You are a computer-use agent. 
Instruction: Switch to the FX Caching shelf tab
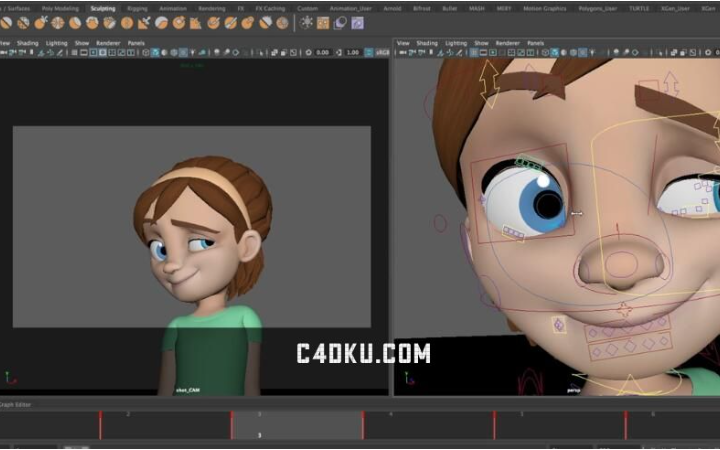coord(270,8)
